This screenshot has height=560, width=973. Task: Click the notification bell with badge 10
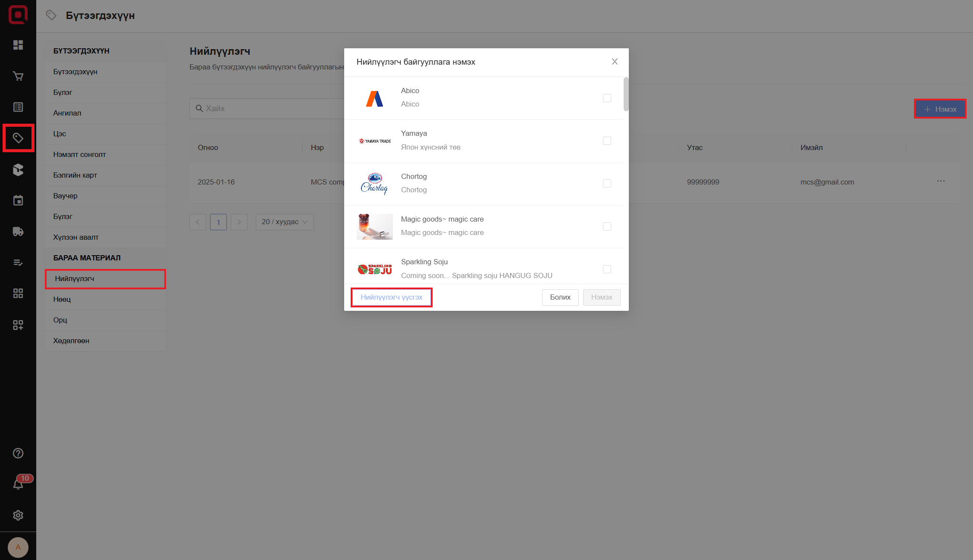point(18,484)
